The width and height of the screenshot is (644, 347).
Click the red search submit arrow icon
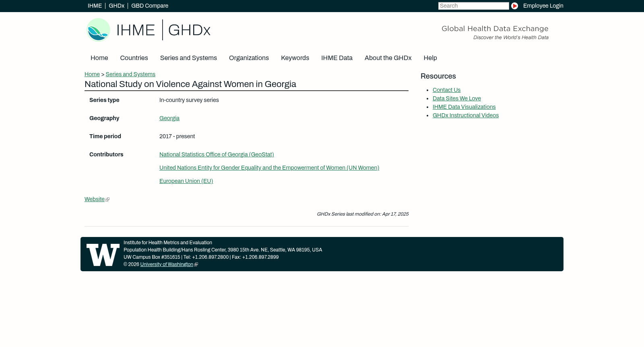point(514,6)
